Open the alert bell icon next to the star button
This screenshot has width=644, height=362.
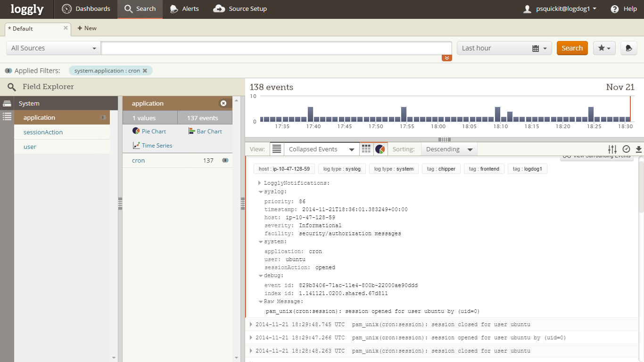628,48
